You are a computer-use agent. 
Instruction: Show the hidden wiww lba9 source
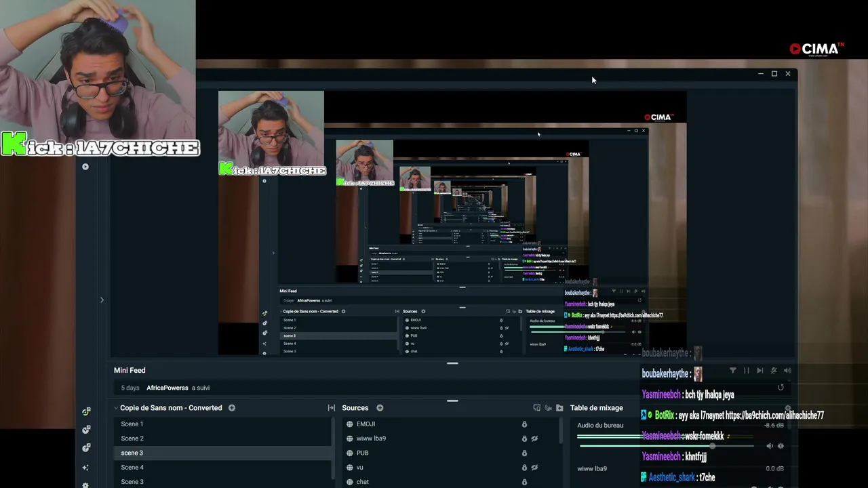coord(534,439)
